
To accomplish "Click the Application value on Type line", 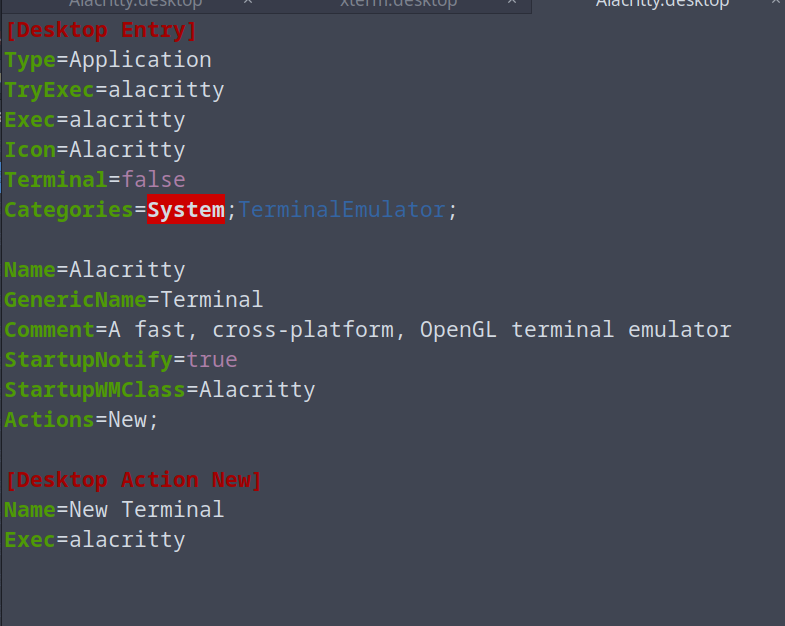I will pos(140,60).
